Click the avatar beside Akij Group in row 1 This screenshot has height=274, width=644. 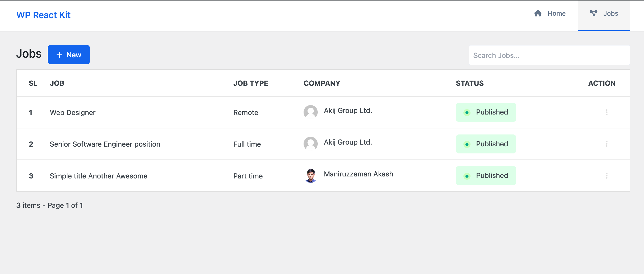(310, 112)
